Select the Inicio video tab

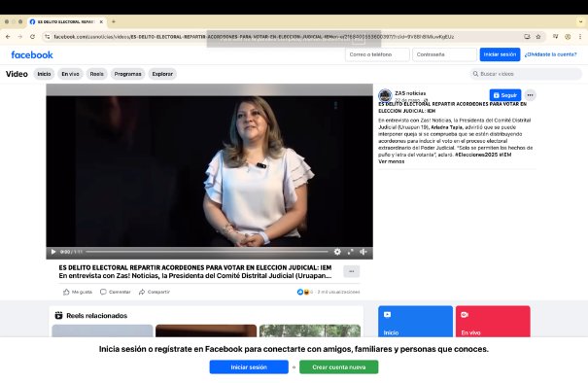click(x=44, y=74)
